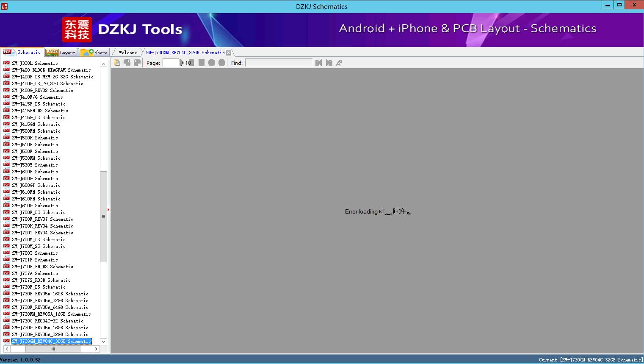
Task: Select SM-J415FN_DS Schematic
Action: pyautogui.click(x=40, y=111)
